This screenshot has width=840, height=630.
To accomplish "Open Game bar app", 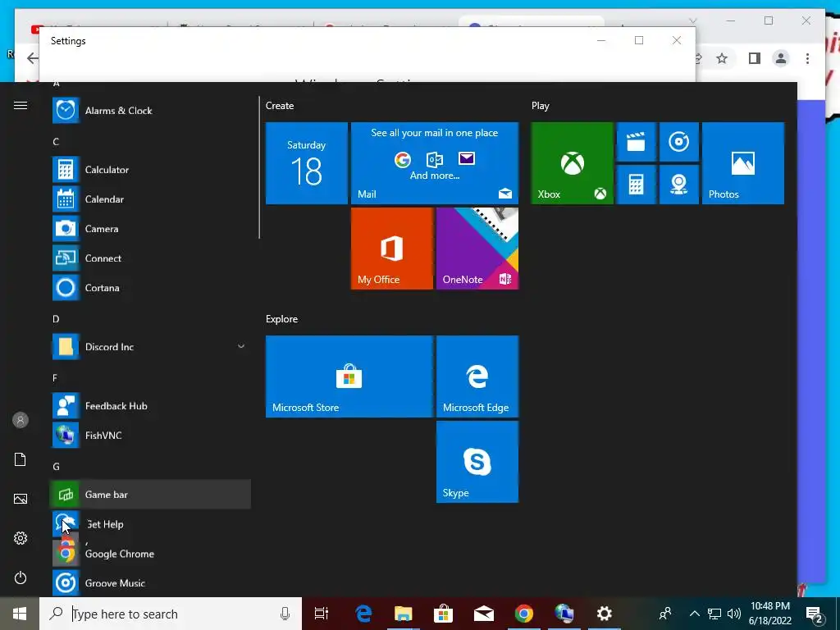I will (150, 494).
